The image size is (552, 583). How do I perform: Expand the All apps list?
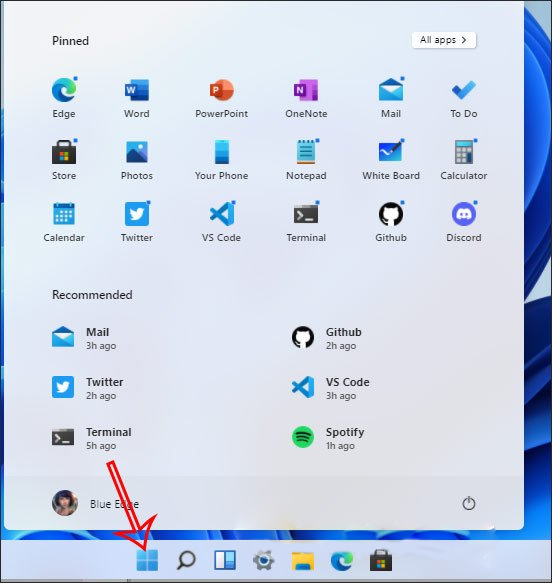(x=444, y=40)
